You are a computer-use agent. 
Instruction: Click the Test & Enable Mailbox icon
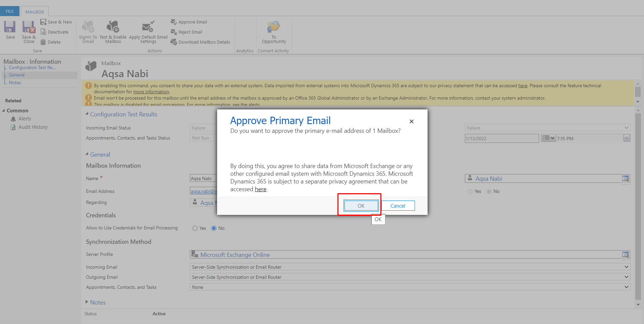(x=113, y=27)
